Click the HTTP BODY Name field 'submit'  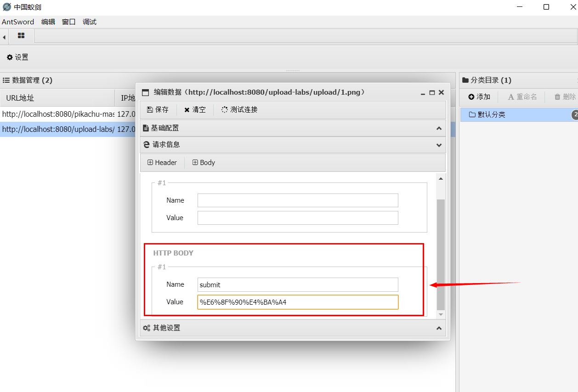pos(298,284)
